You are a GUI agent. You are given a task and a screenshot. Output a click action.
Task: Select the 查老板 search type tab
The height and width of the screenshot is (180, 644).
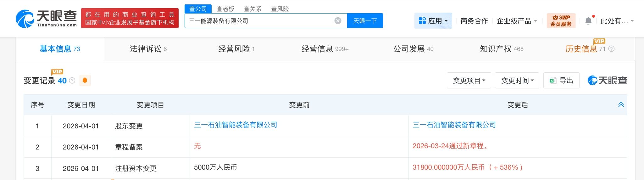pyautogui.click(x=225, y=9)
